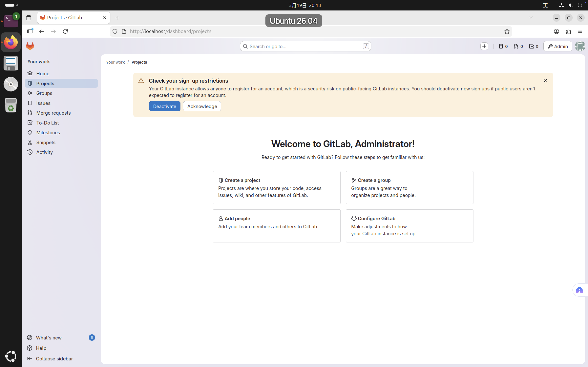Bookmark this page with star icon

tap(507, 31)
